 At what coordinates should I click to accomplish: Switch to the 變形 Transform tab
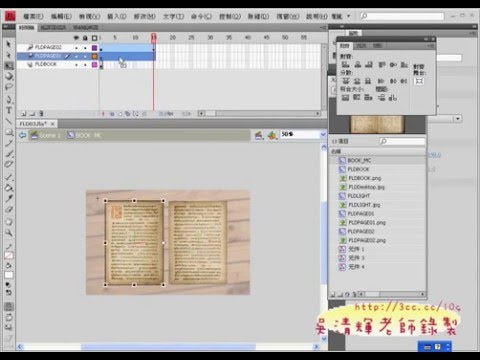point(377,46)
